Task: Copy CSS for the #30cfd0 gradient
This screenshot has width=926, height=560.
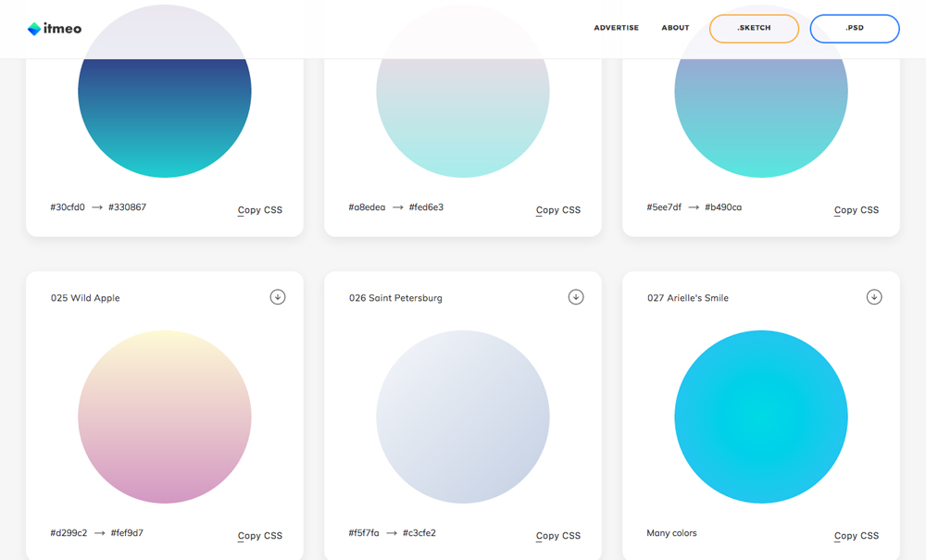Action: [260, 210]
